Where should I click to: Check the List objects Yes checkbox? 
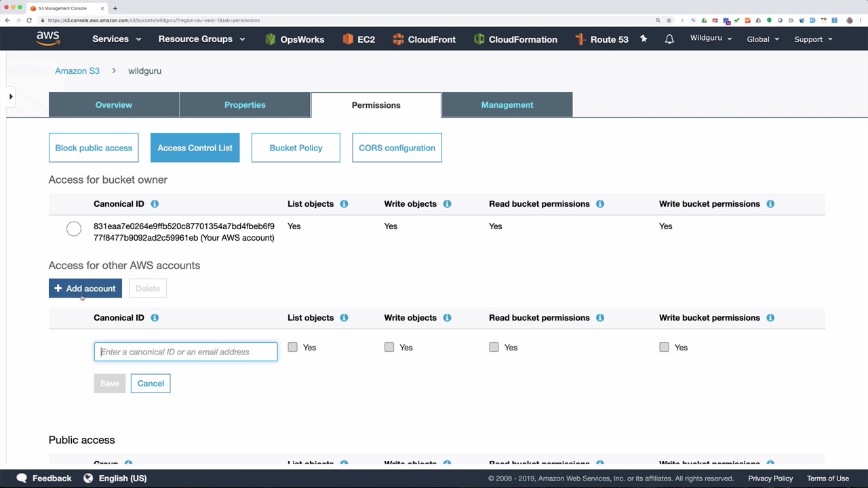(x=292, y=347)
